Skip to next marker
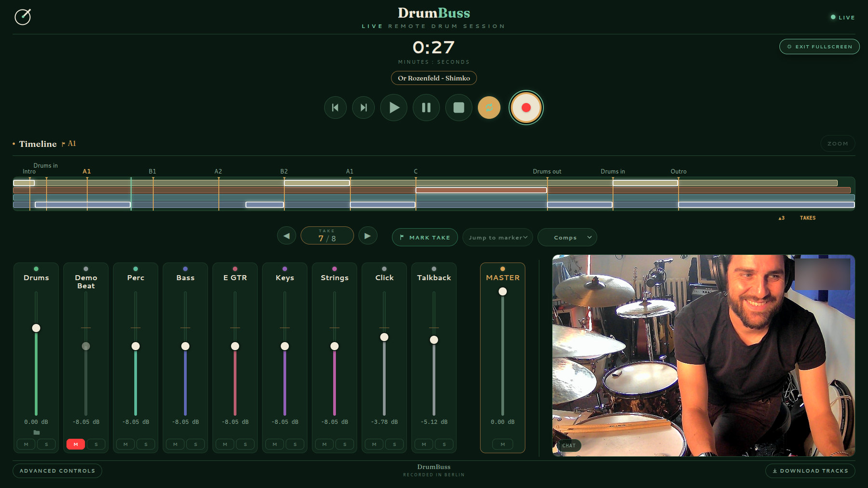Image resolution: width=868 pixels, height=488 pixels. (x=364, y=107)
